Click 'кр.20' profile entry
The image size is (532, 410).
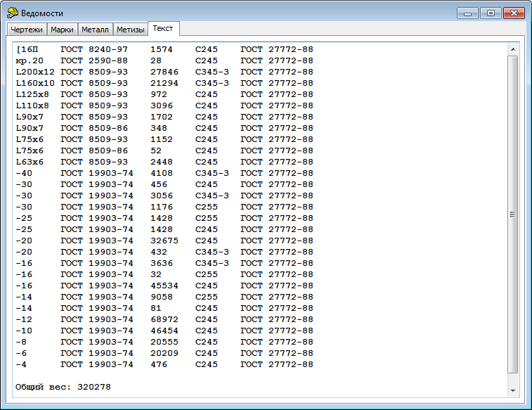(x=30, y=60)
